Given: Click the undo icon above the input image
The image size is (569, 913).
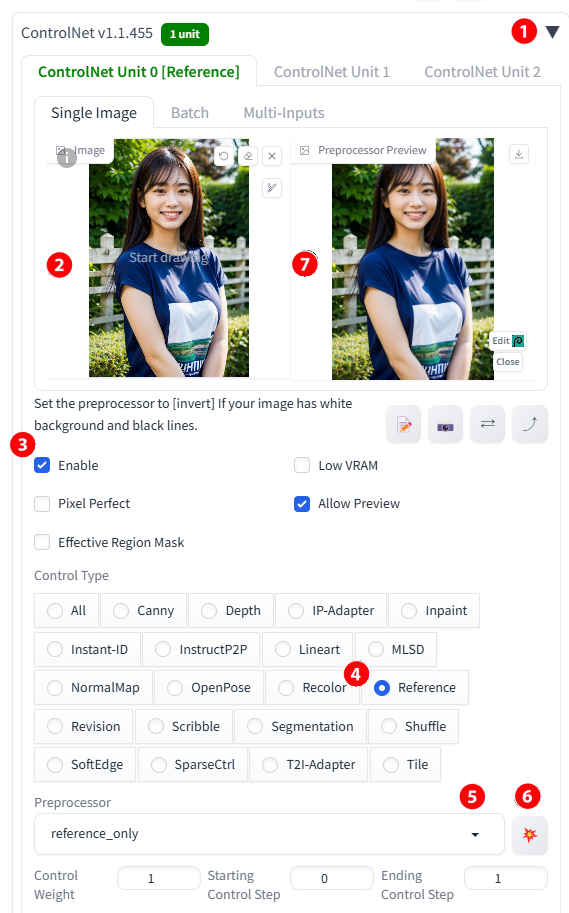Looking at the screenshot, I should coord(224,156).
